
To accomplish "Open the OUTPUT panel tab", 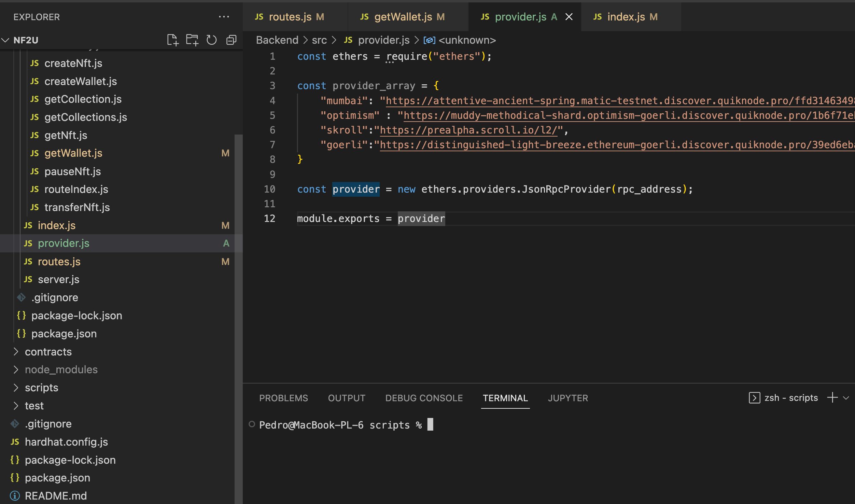I will point(347,398).
